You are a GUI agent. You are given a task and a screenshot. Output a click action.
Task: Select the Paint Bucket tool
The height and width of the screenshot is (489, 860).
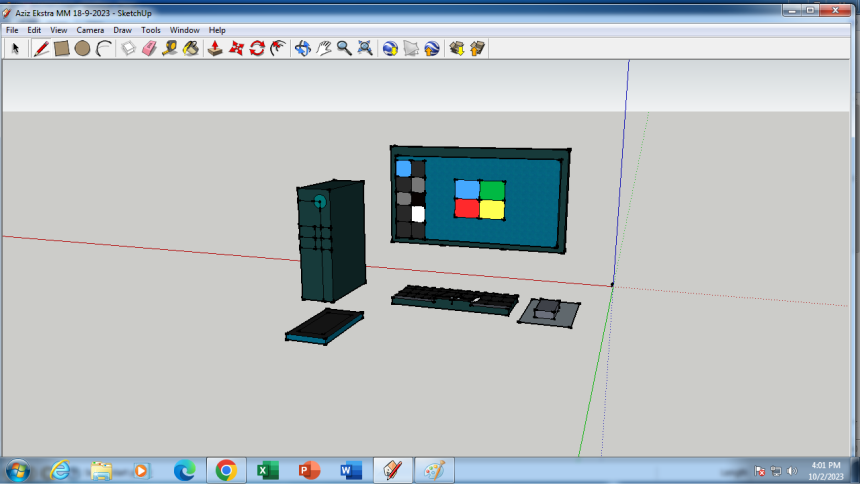[190, 48]
